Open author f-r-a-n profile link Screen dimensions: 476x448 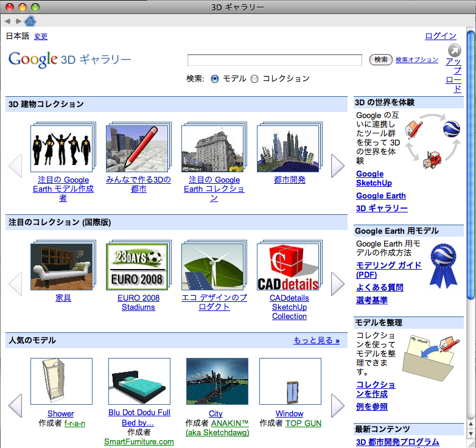coord(75,423)
